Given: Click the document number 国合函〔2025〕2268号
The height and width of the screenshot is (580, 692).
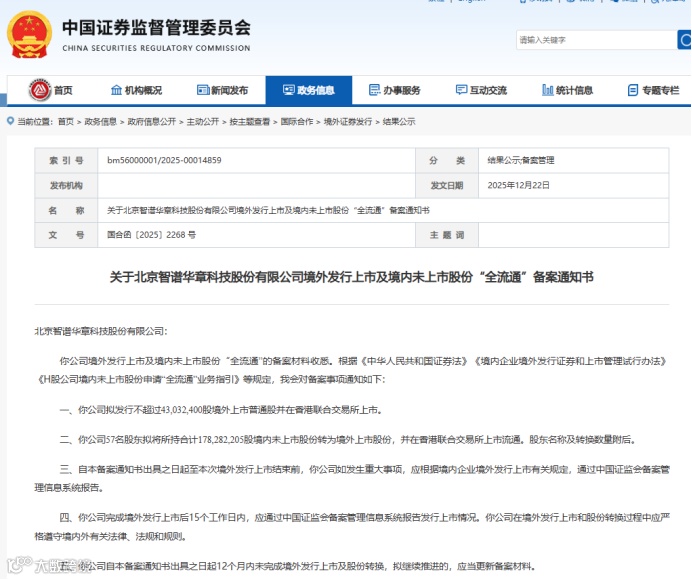Looking at the screenshot, I should pyautogui.click(x=151, y=235).
